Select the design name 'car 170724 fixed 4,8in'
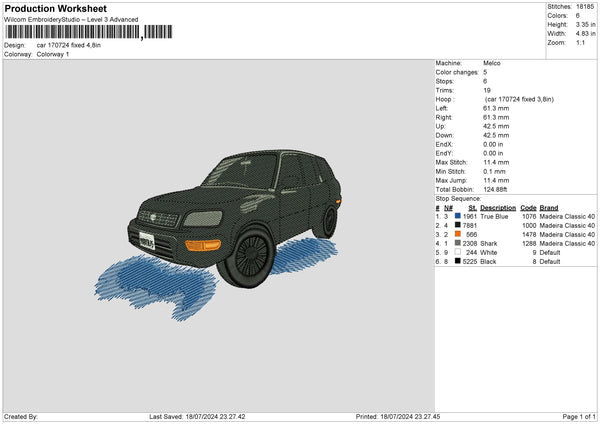 click(x=69, y=45)
